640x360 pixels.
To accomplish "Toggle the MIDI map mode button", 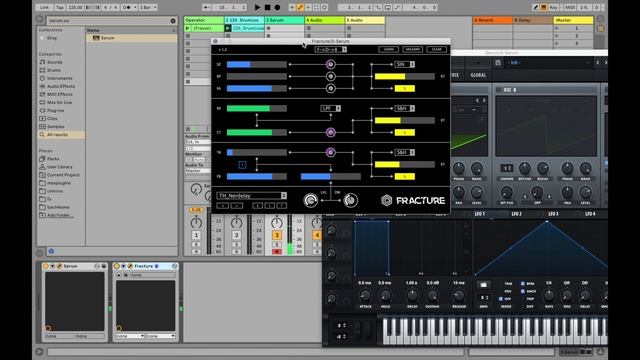I will (x=570, y=7).
